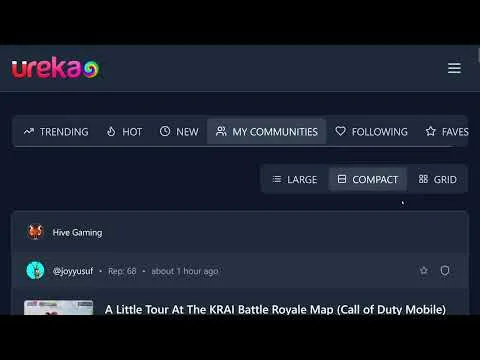Choose the Large layout view
Viewport: 480px width, 360px height.
295,179
